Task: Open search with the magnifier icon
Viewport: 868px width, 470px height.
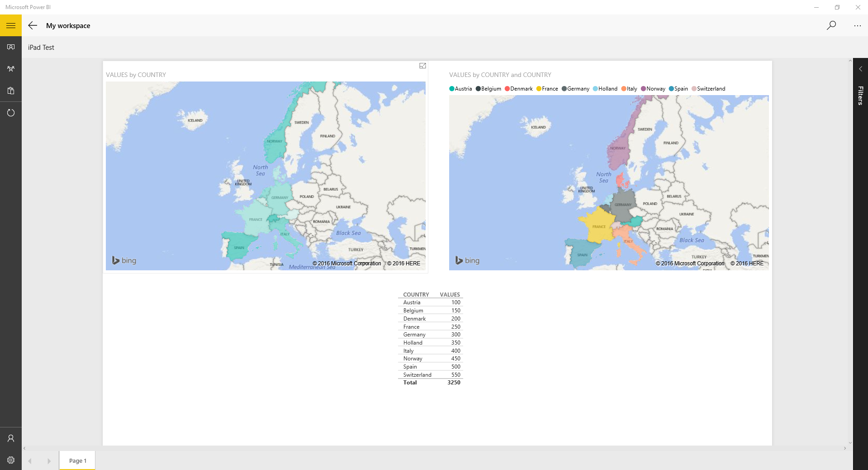Action: 831,25
